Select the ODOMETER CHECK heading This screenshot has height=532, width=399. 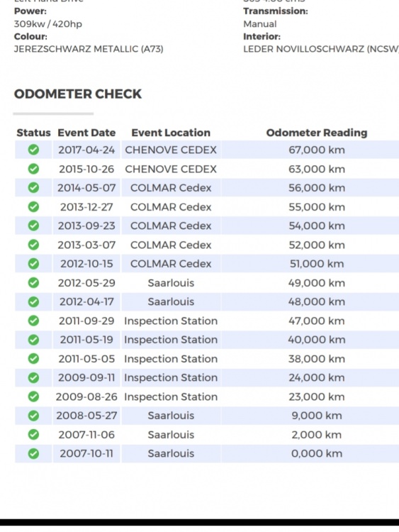78,94
